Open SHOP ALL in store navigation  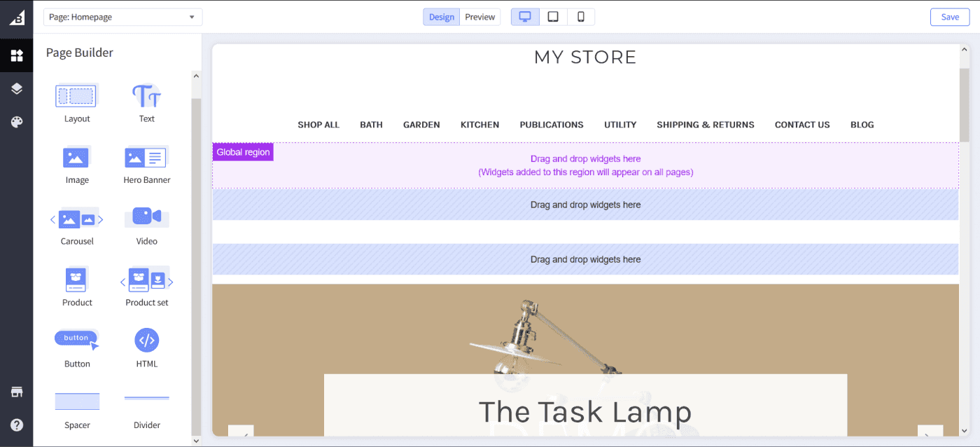318,125
